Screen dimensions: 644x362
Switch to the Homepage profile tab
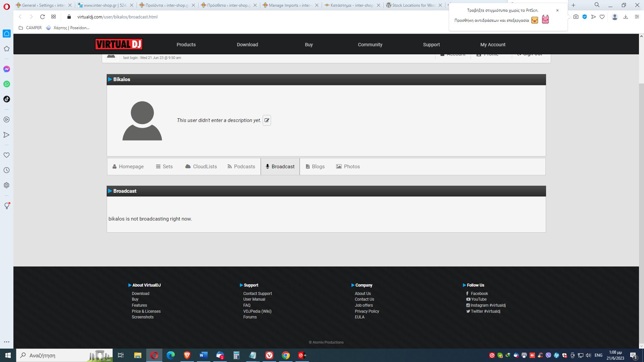128,167
